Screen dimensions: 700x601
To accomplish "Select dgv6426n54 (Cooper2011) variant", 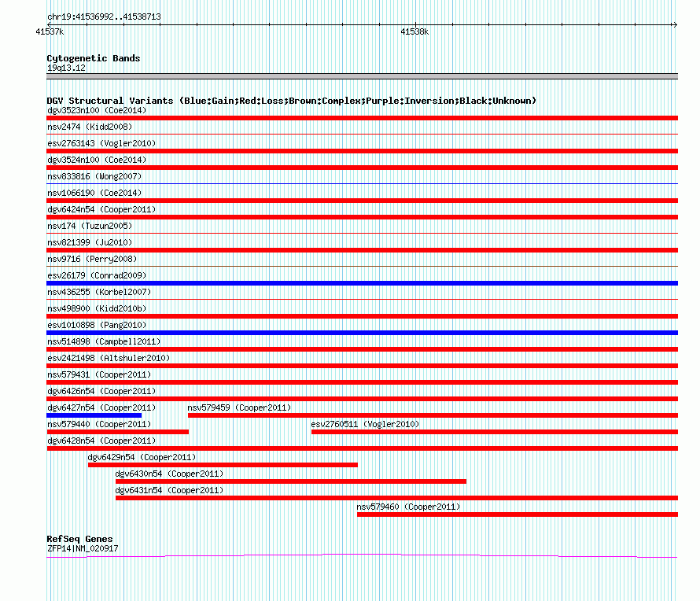I will click(x=101, y=391).
